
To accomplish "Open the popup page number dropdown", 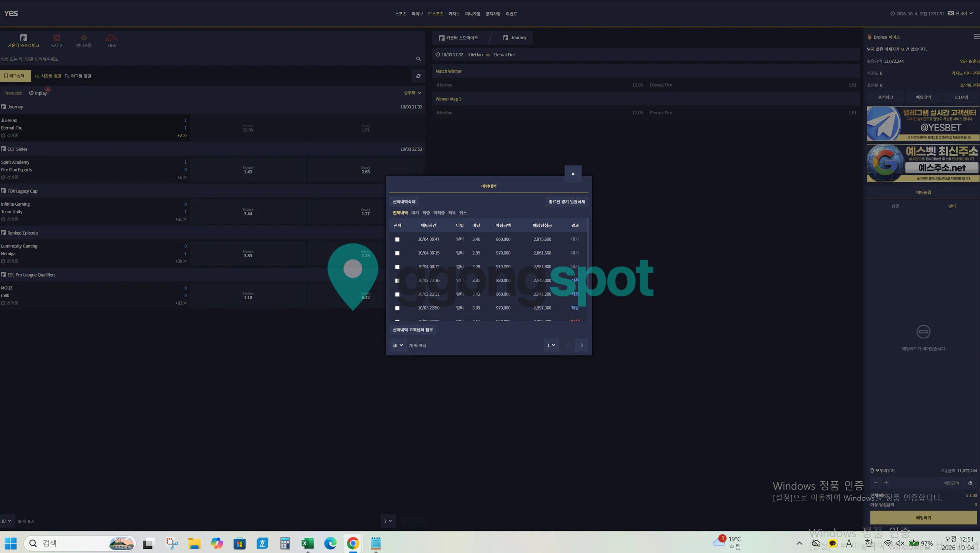I will click(551, 345).
